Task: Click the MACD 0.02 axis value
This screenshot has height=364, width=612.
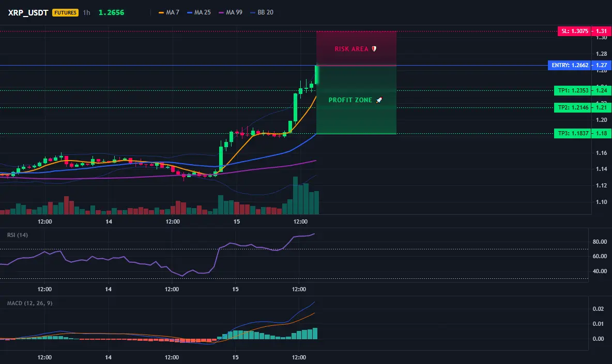Action: 599,309
